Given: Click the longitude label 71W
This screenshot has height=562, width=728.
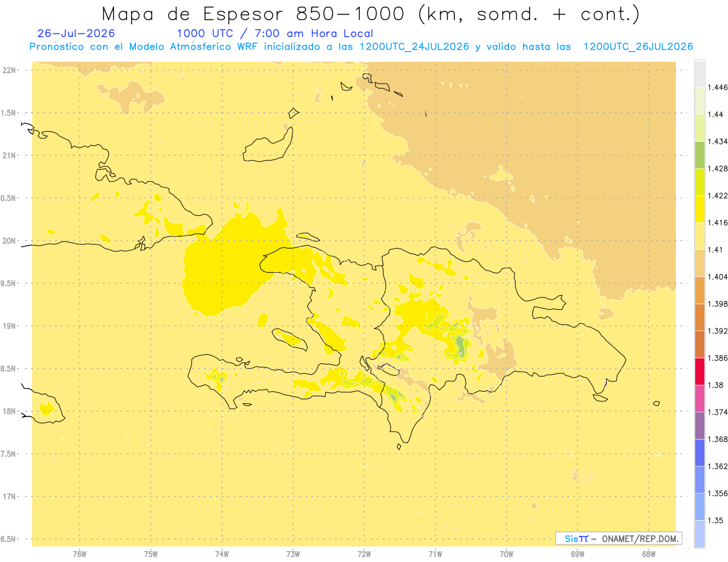Looking at the screenshot, I should pos(435,554).
